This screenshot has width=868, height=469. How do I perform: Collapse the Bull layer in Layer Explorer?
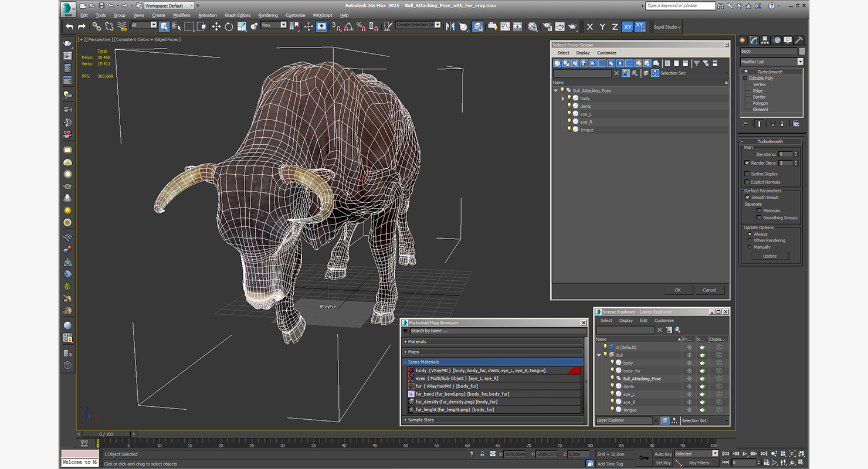tap(599, 355)
